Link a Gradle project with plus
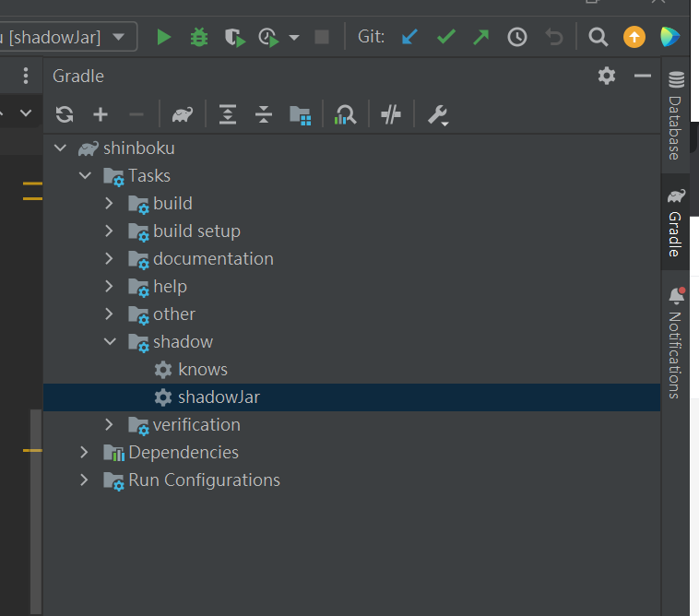This screenshot has width=699, height=616. point(101,114)
